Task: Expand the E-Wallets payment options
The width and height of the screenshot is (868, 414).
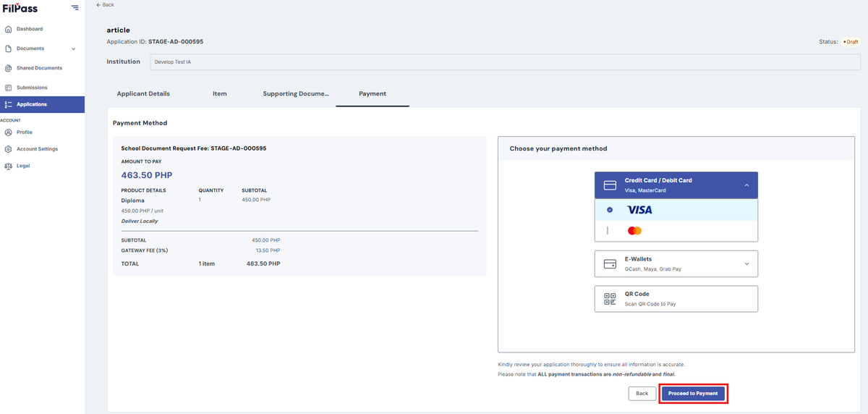Action: tap(747, 263)
